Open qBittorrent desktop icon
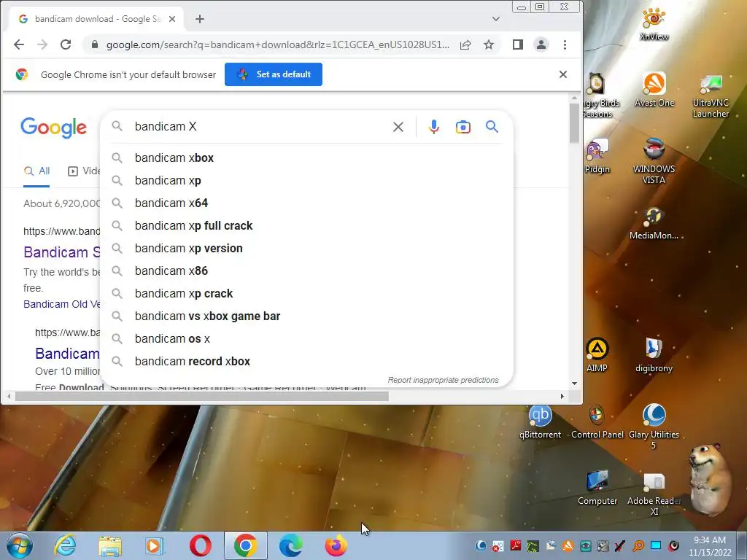This screenshot has width=747, height=560. [x=540, y=422]
